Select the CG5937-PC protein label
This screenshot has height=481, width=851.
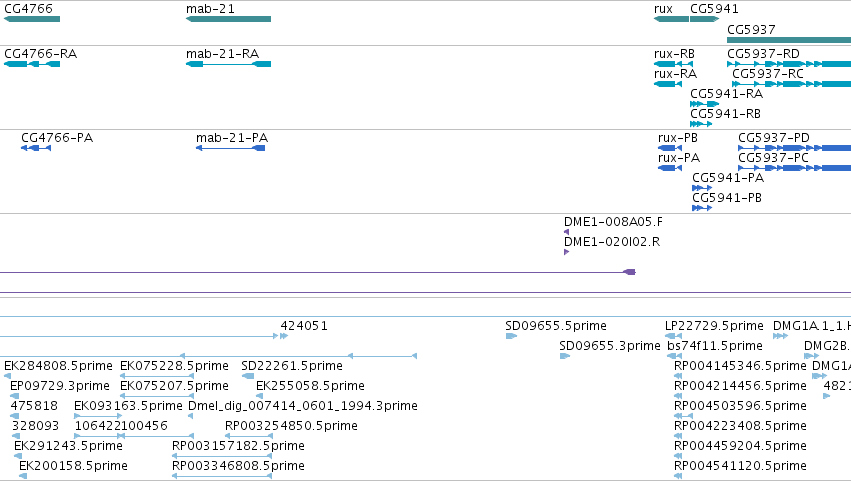773,158
